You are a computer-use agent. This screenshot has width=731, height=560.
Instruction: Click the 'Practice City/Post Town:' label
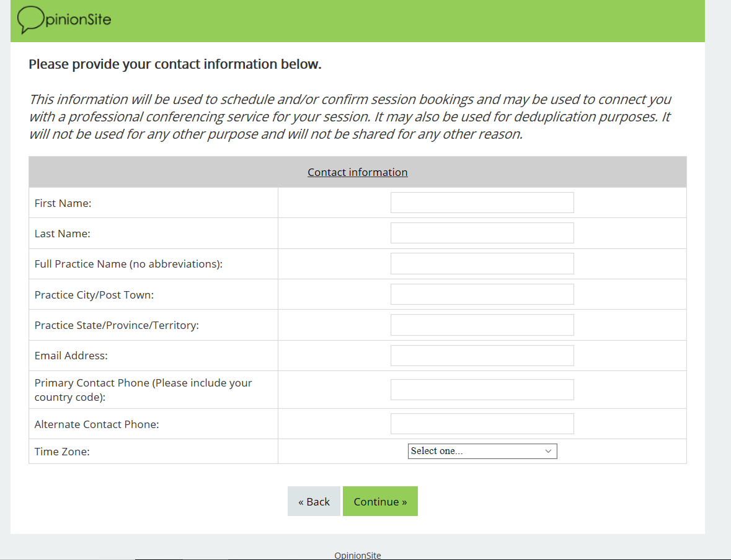pyautogui.click(x=94, y=295)
